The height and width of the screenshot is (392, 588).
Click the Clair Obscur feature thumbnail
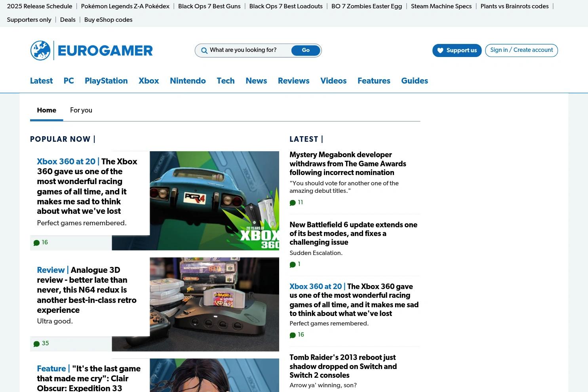[x=214, y=375]
